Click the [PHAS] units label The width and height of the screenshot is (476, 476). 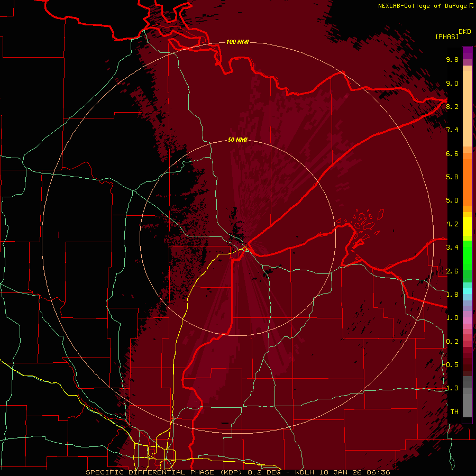pyautogui.click(x=447, y=36)
